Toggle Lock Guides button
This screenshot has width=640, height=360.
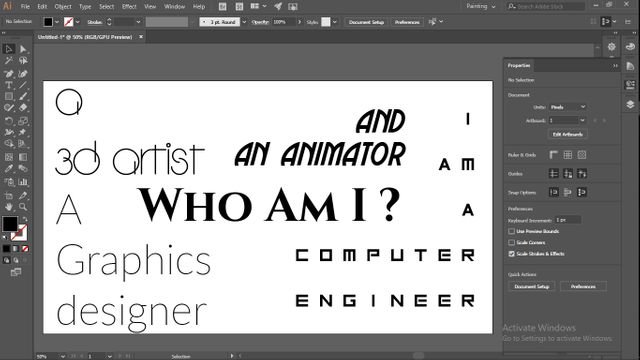coord(568,173)
